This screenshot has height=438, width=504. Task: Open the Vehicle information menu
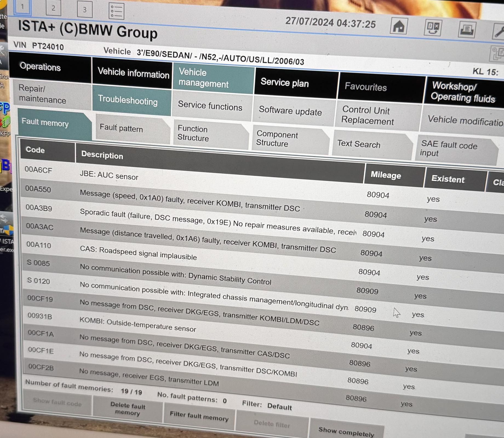point(133,73)
